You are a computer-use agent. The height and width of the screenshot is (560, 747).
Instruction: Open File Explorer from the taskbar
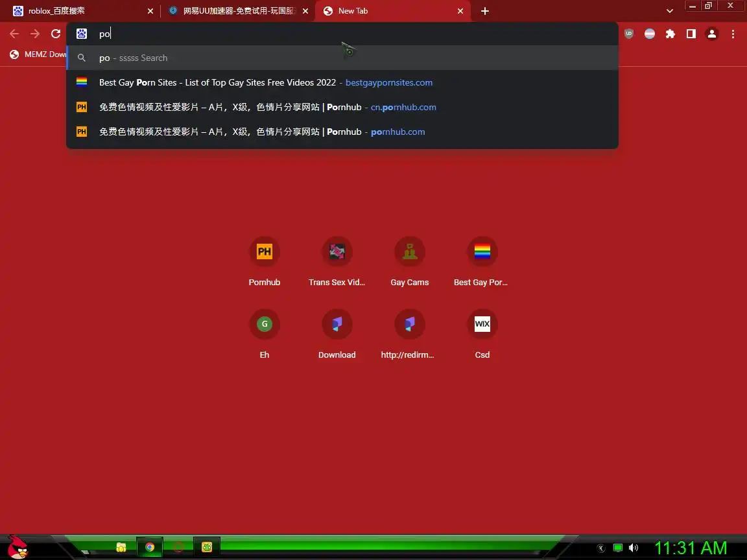click(x=121, y=547)
